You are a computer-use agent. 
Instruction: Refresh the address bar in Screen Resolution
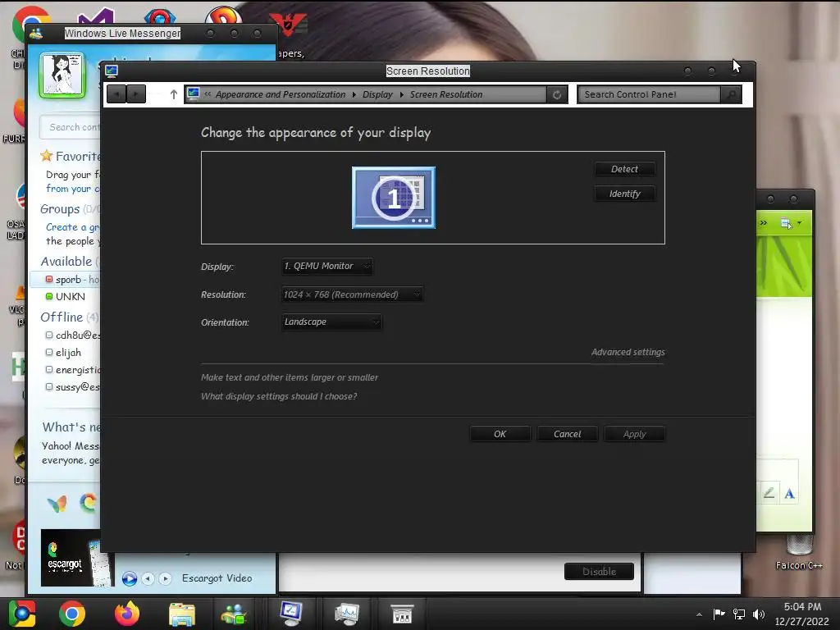coord(557,95)
